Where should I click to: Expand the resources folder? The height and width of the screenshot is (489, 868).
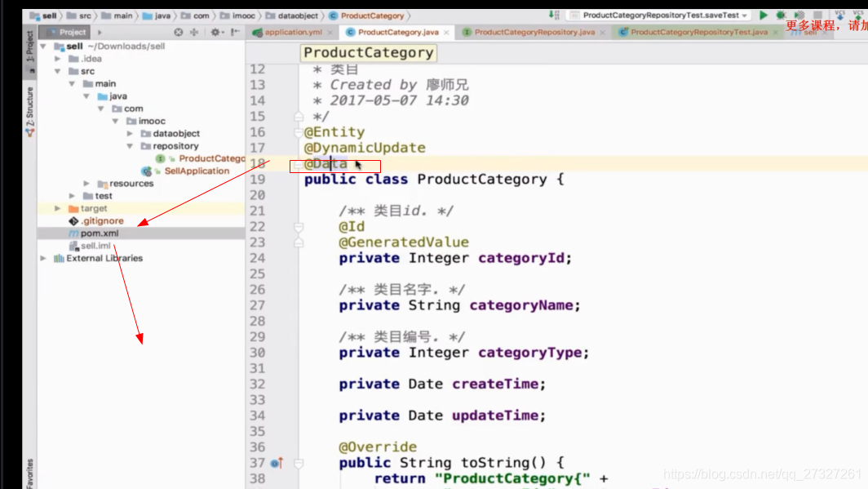(86, 184)
